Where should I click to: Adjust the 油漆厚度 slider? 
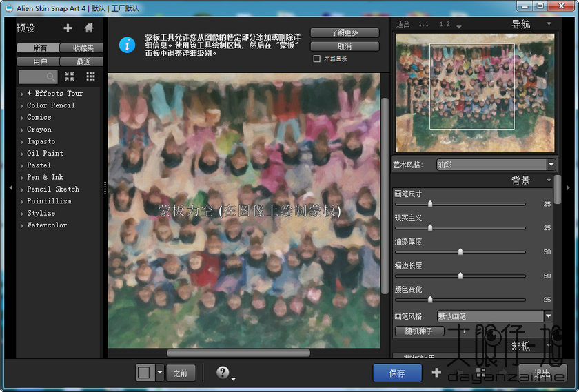point(460,251)
